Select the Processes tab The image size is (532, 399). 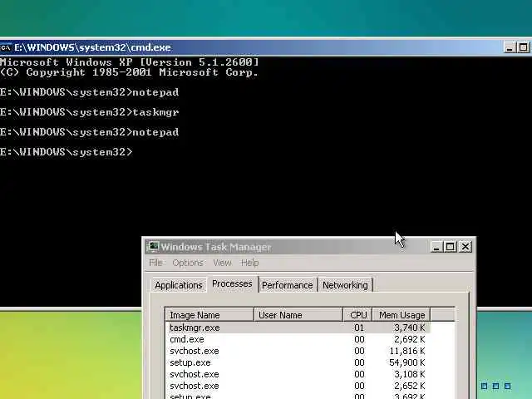[x=232, y=283]
